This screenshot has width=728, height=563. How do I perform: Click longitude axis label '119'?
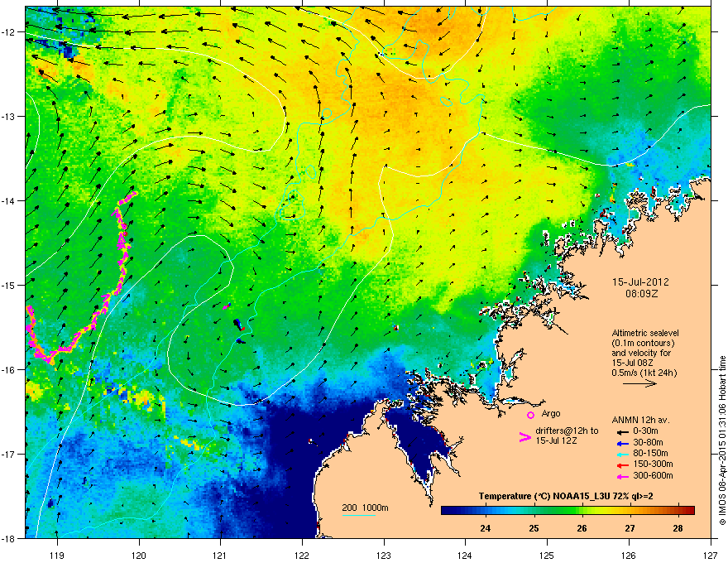pos(57,555)
